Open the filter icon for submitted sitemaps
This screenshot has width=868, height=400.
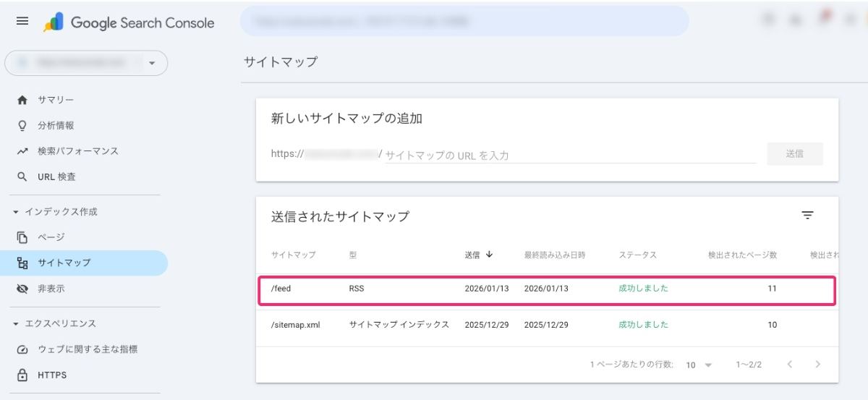click(x=807, y=216)
